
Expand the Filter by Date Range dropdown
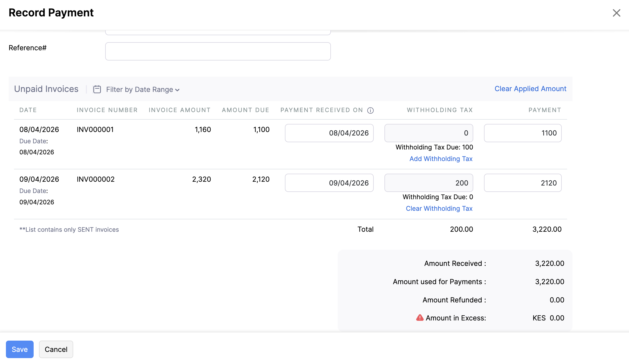click(143, 90)
